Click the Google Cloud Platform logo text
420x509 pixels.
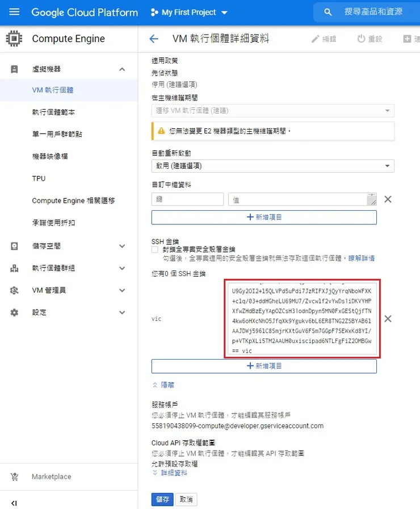tap(85, 12)
